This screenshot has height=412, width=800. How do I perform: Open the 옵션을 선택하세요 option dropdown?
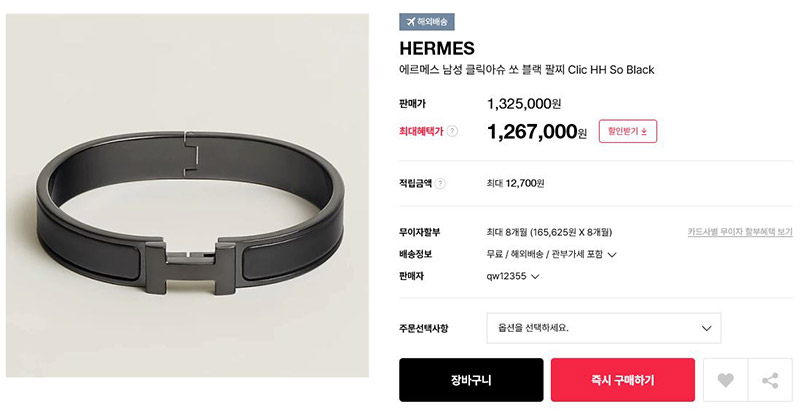(604, 328)
